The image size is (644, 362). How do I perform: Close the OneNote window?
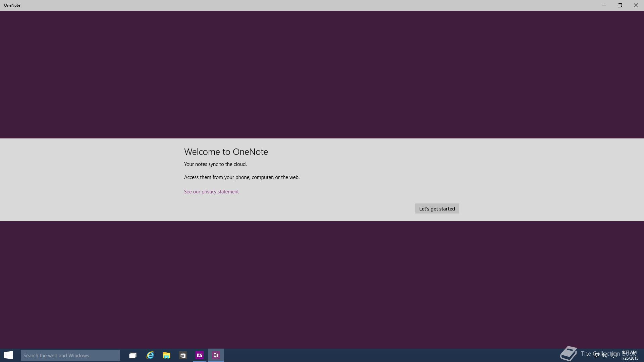636,5
